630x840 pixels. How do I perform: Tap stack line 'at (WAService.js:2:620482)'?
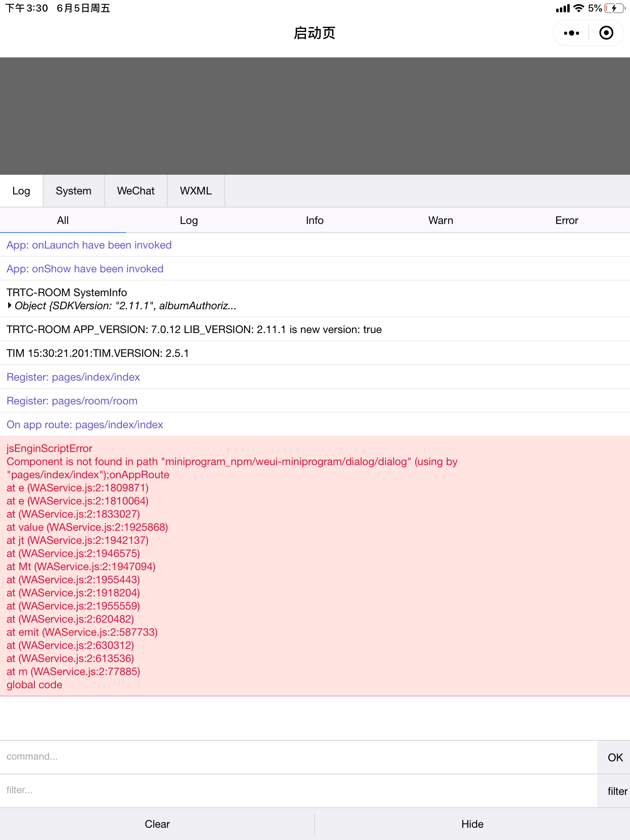coord(71,619)
